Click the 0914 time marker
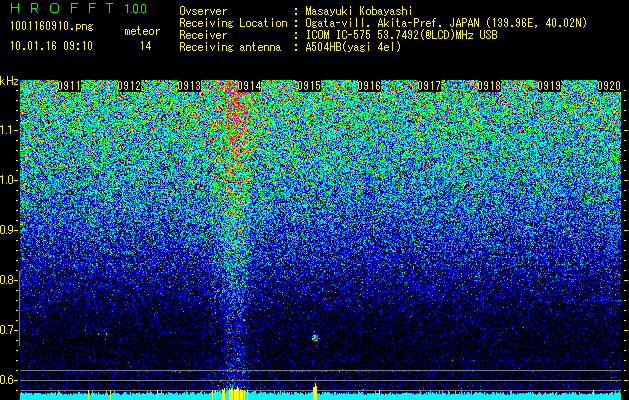This screenshot has height=400, width=629. click(x=249, y=86)
